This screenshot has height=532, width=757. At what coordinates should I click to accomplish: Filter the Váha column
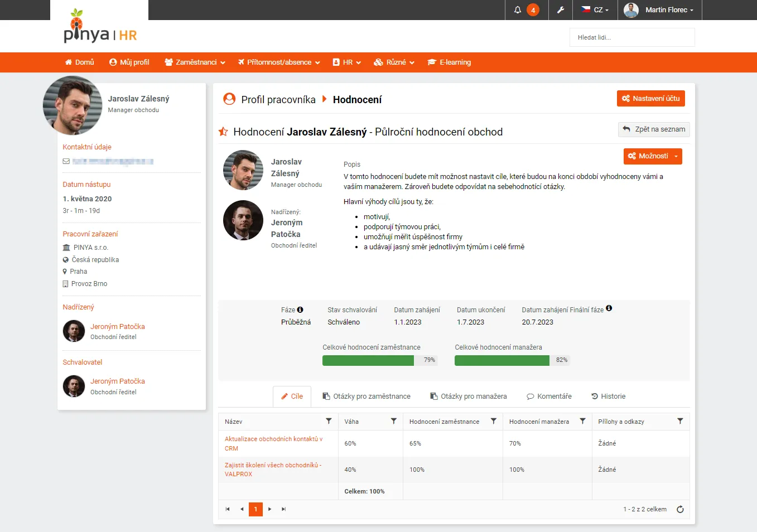tap(393, 421)
